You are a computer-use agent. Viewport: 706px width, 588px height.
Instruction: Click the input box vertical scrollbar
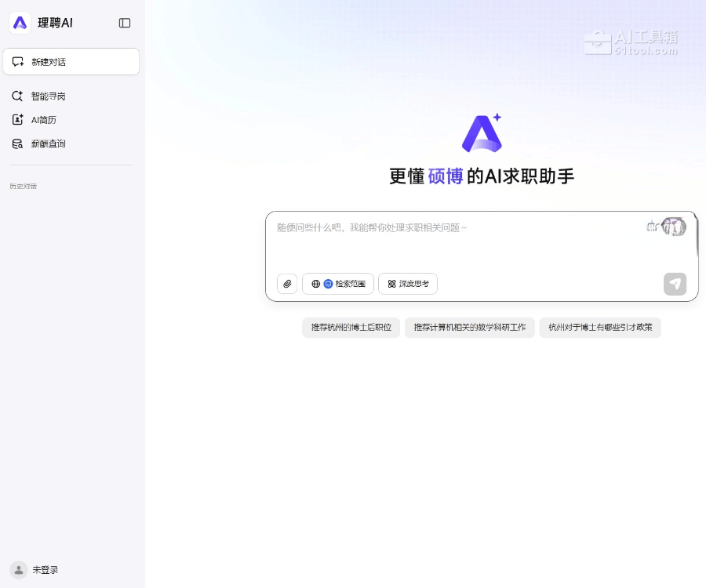696,243
